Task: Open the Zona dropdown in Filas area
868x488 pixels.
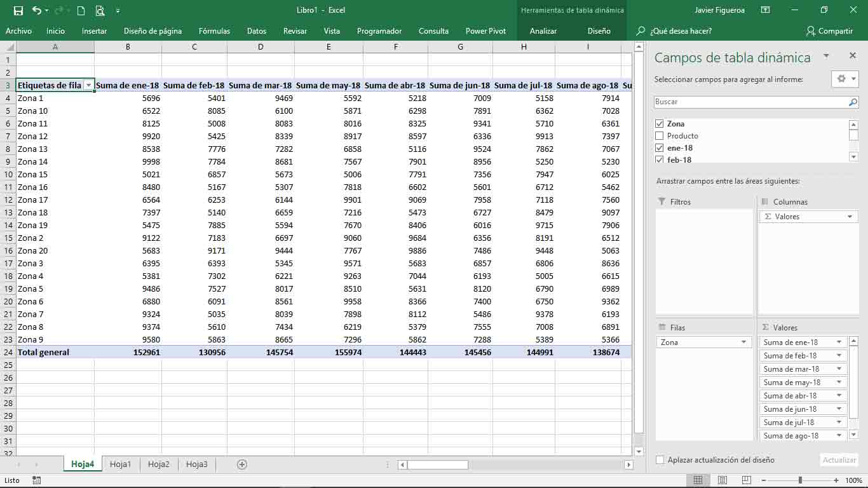Action: coord(743,342)
